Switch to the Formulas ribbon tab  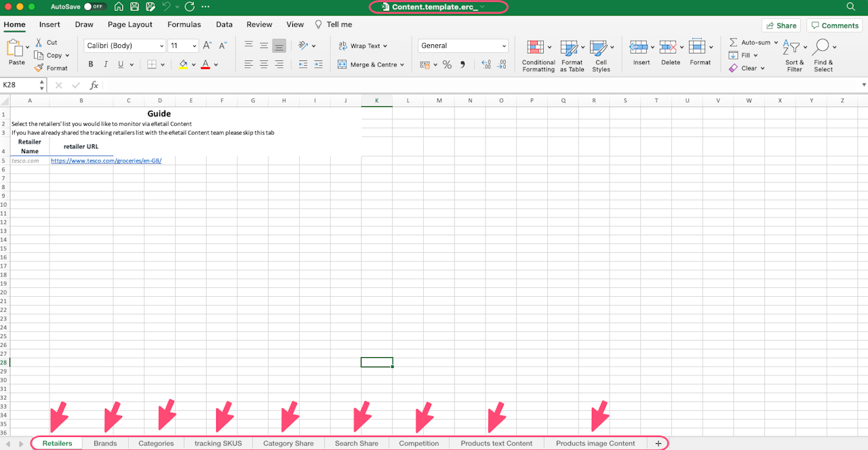[184, 24]
